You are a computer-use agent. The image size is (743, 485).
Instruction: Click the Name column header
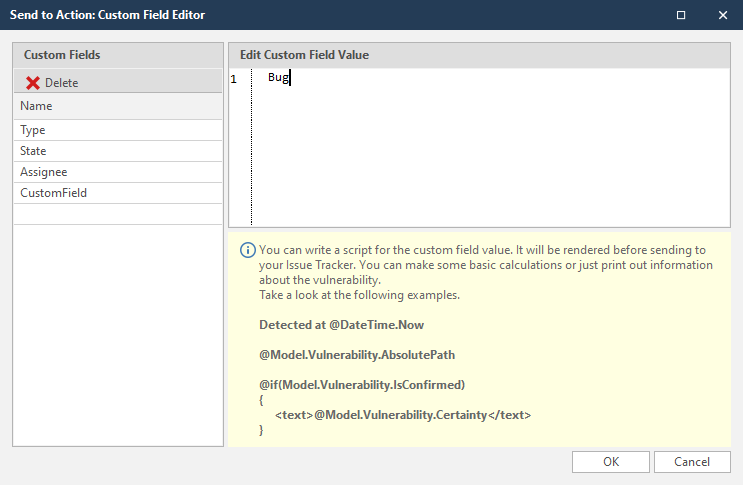pos(117,106)
